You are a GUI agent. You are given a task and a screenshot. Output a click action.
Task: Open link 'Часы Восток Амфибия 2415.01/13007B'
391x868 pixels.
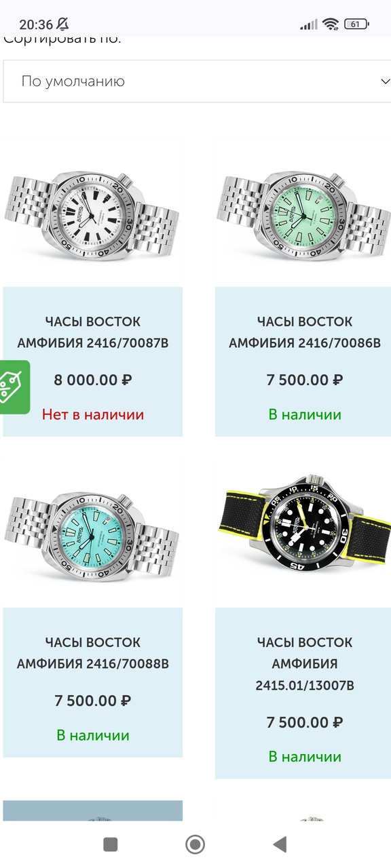coord(305,664)
